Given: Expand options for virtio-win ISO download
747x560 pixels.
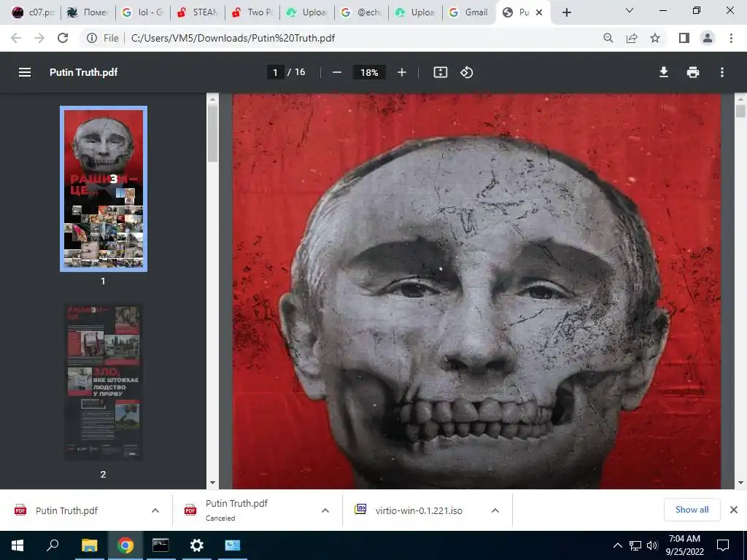Looking at the screenshot, I should pyautogui.click(x=495, y=510).
